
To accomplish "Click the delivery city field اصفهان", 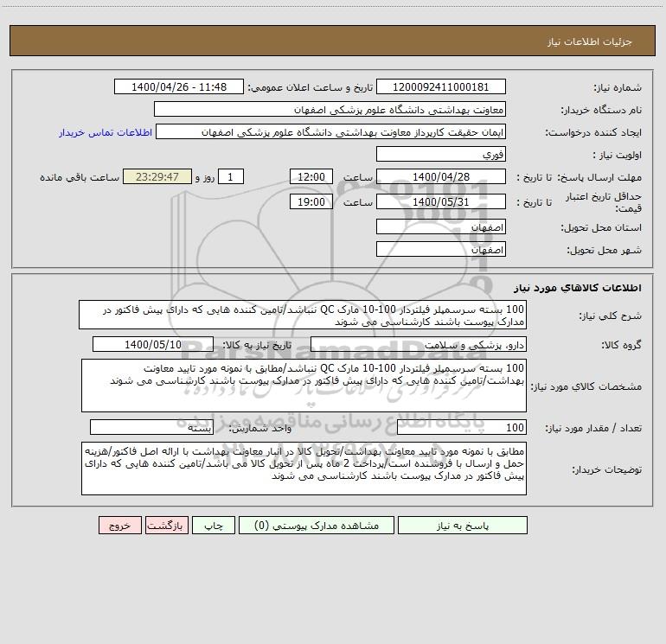I will pyautogui.click(x=441, y=249).
